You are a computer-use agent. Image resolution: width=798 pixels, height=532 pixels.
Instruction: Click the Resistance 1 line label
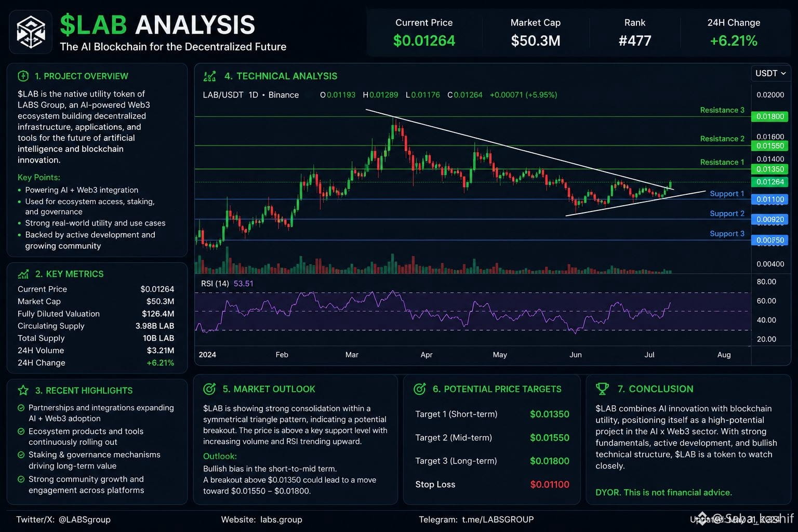coord(722,162)
